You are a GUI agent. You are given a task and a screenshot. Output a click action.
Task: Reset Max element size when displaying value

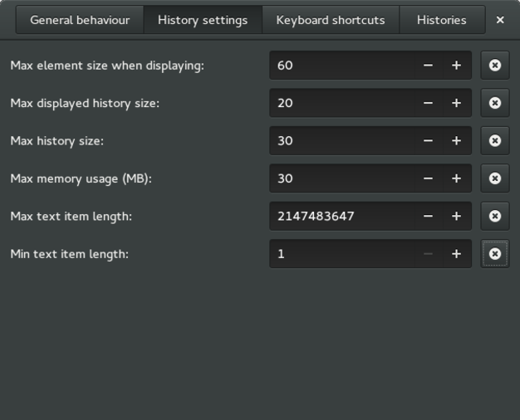pos(495,66)
